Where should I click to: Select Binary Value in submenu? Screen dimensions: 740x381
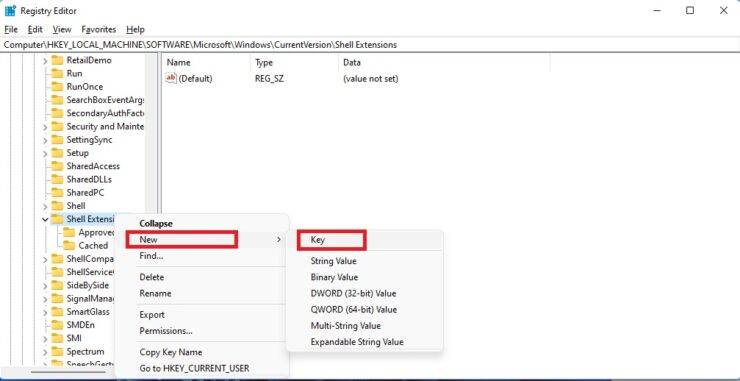[334, 277]
